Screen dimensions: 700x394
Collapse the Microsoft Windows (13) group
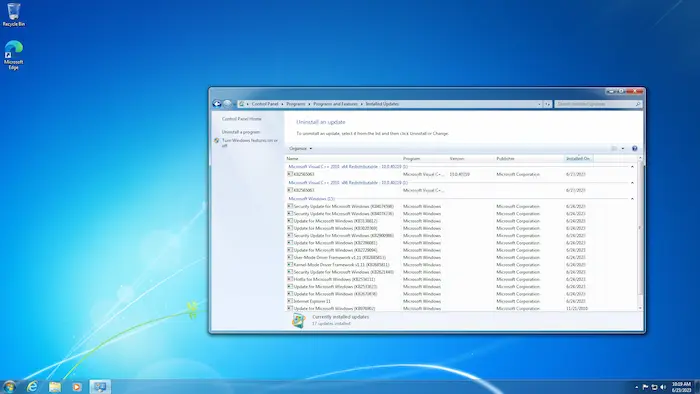point(632,199)
